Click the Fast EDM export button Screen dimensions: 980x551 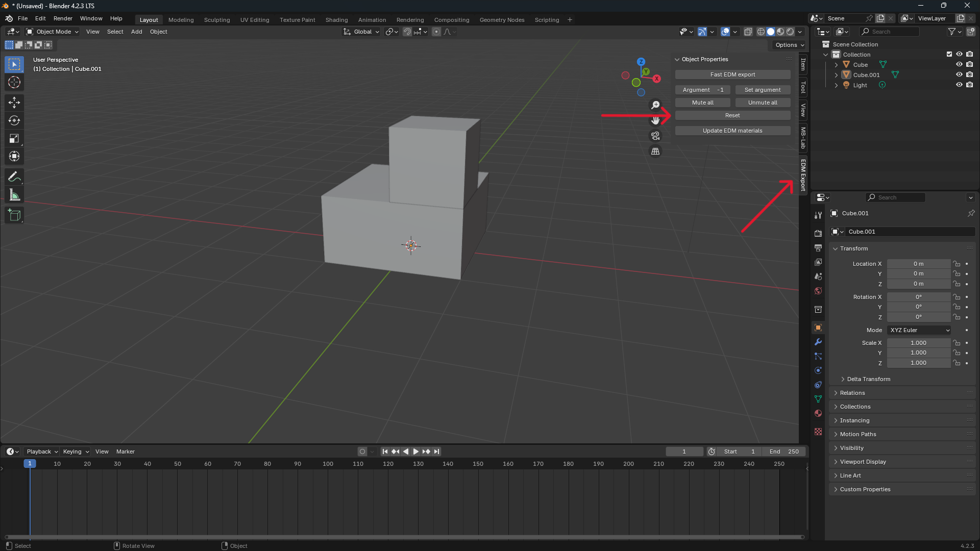(x=732, y=74)
